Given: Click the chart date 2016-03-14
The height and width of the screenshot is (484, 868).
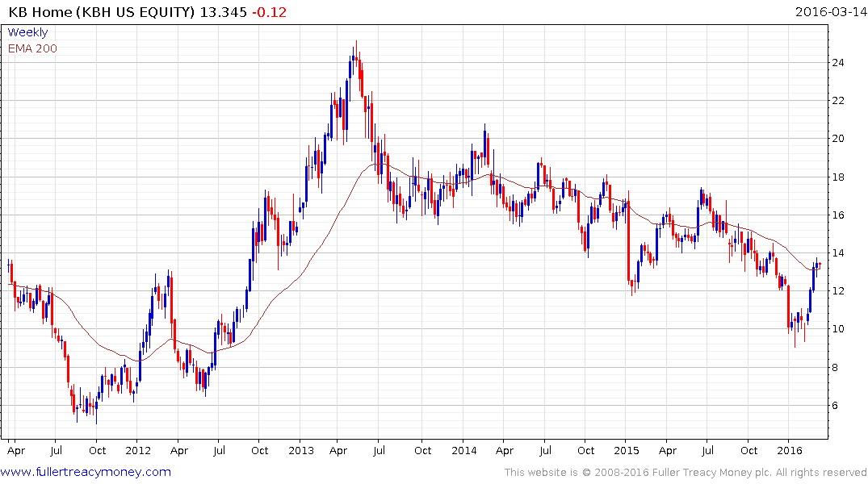Looking at the screenshot, I should (x=831, y=11).
